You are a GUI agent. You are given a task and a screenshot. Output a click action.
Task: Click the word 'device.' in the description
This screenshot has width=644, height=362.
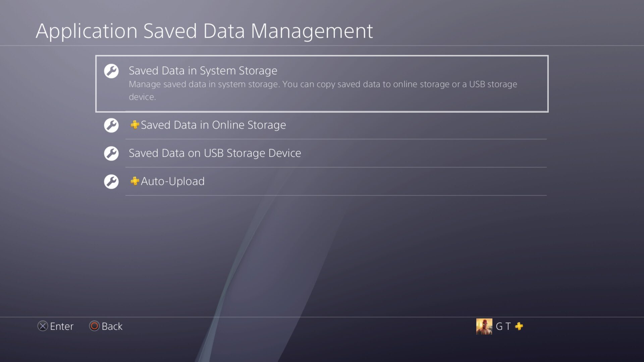(x=142, y=97)
